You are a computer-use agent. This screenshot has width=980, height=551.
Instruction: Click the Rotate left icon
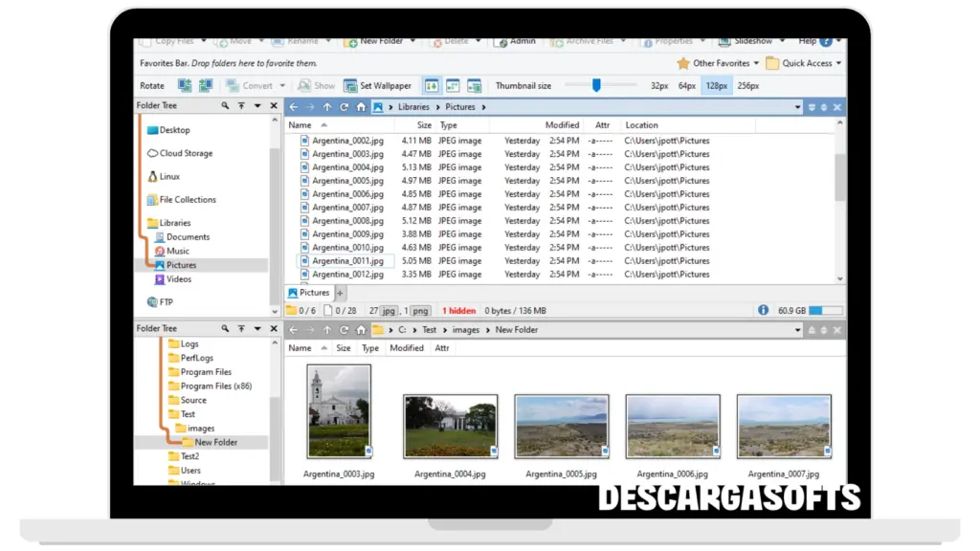pos(185,86)
